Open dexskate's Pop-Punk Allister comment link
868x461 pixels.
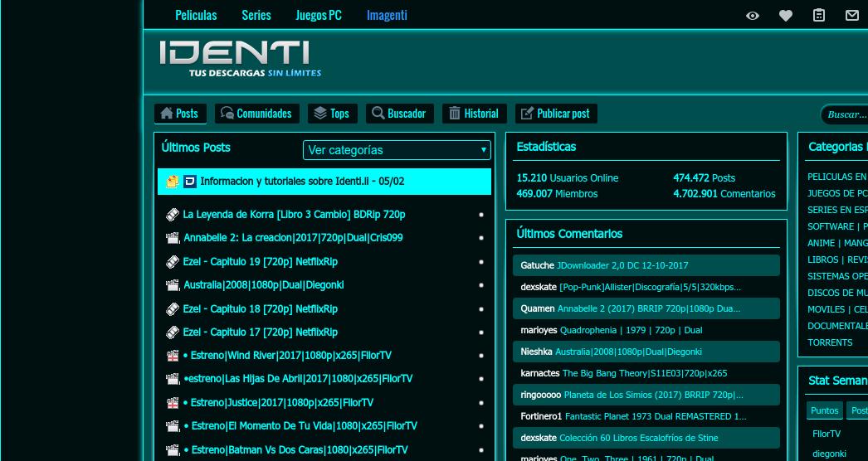pos(650,287)
